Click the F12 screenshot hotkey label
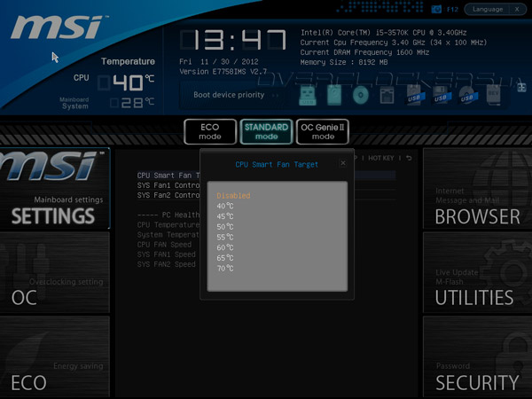Screen dimensions: 532x399 tap(452, 10)
